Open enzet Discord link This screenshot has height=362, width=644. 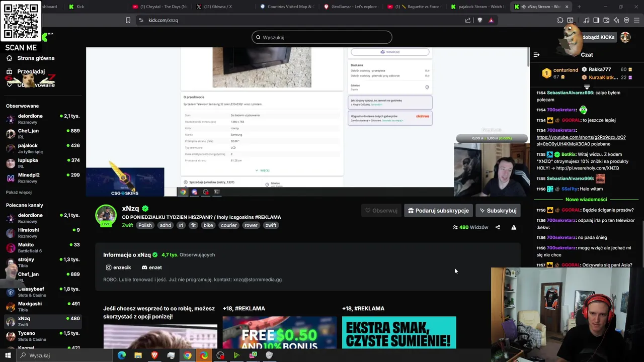tap(151, 268)
